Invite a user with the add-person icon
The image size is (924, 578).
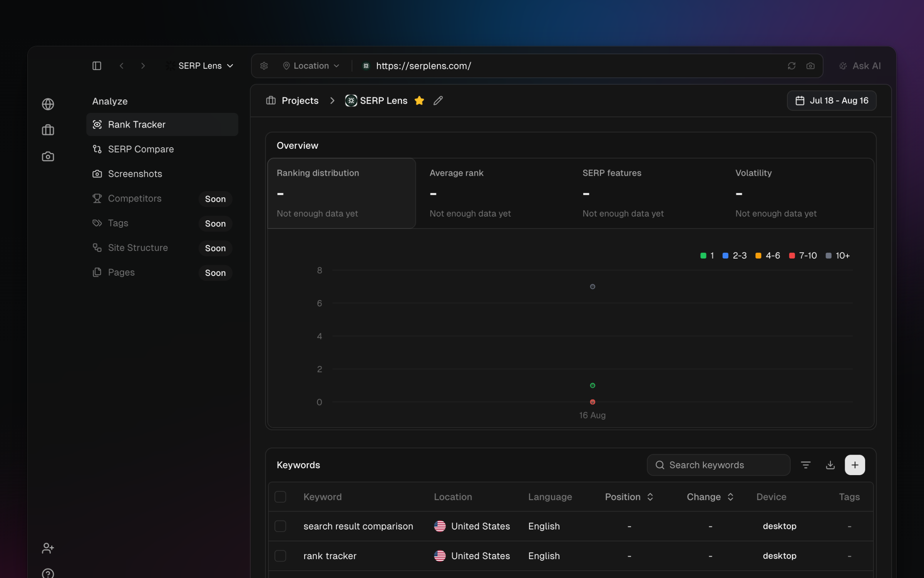coord(48,548)
